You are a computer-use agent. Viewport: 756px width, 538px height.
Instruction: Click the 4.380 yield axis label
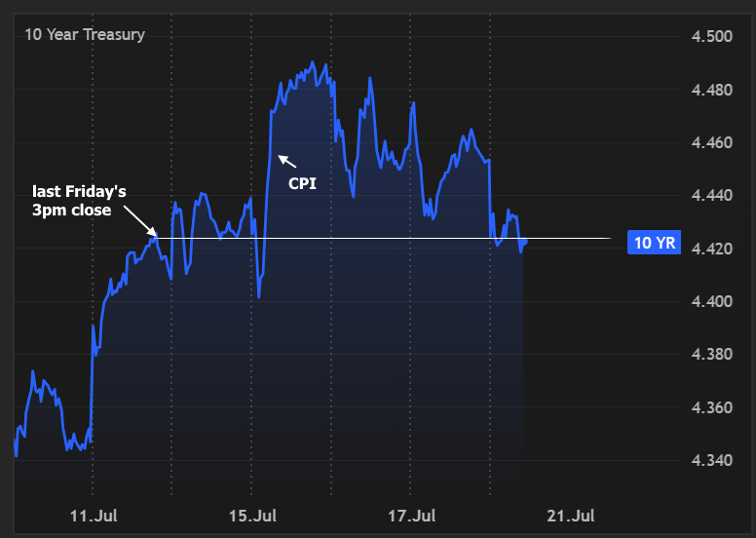pos(711,354)
